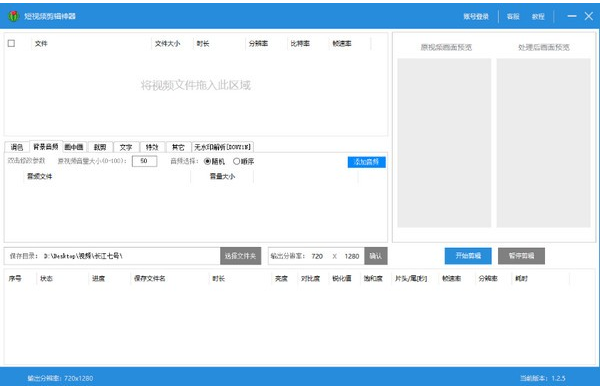603x389 pixels.
Task: Click the 开始剪辑 start editing button
Action: tap(468, 256)
